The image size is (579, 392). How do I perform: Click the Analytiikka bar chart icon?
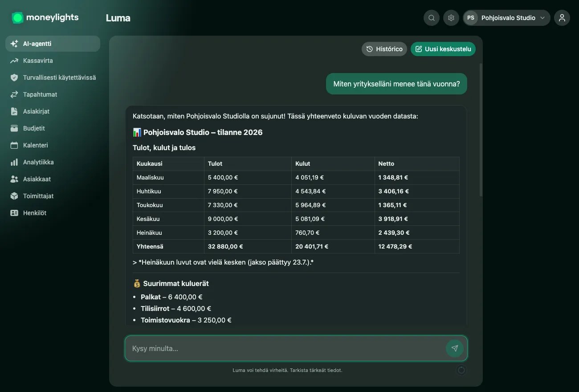14,162
